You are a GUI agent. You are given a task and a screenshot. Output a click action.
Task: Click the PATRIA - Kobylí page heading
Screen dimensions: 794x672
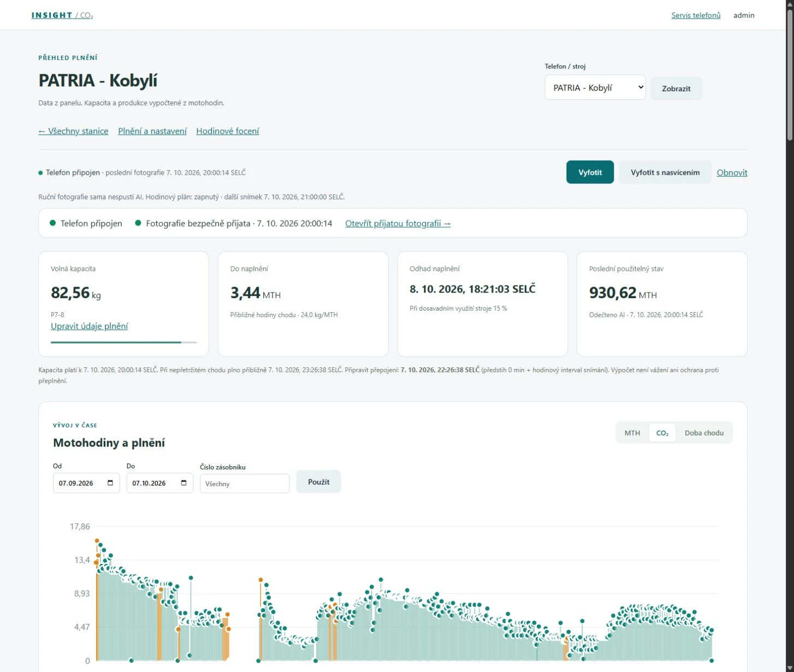[x=98, y=80]
